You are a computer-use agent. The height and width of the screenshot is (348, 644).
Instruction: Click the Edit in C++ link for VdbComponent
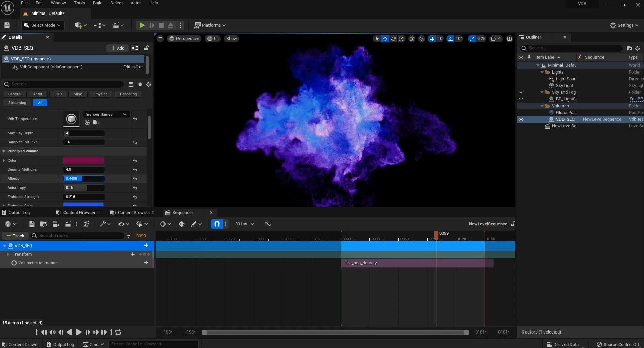click(x=133, y=67)
